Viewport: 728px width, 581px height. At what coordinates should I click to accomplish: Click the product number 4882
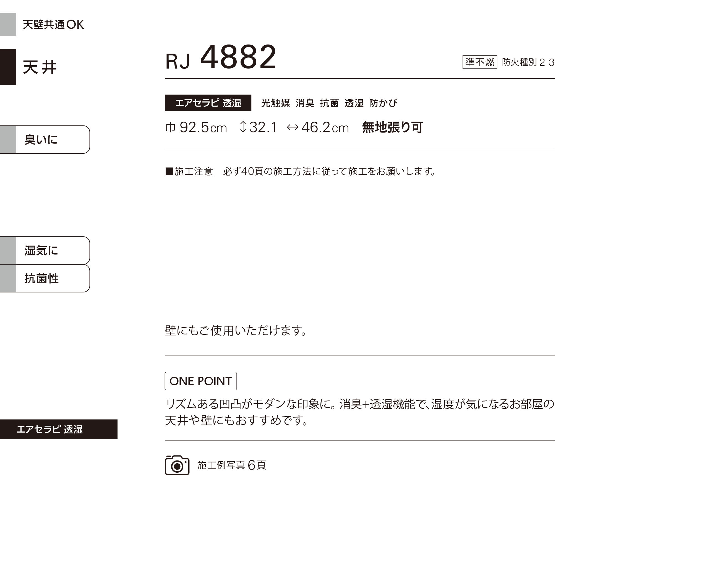pos(238,57)
